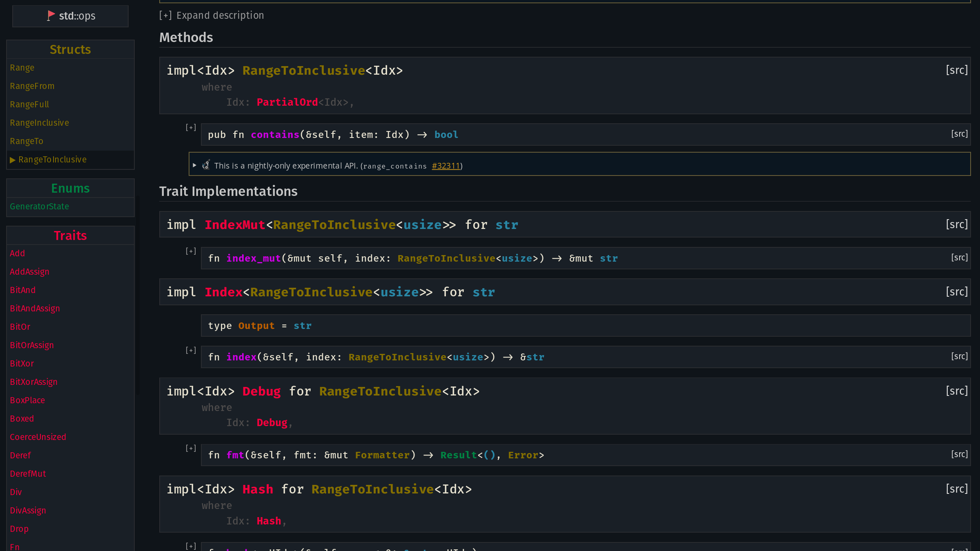View source of Index impl for str
This screenshot has width=980, height=551.
coord(957,292)
